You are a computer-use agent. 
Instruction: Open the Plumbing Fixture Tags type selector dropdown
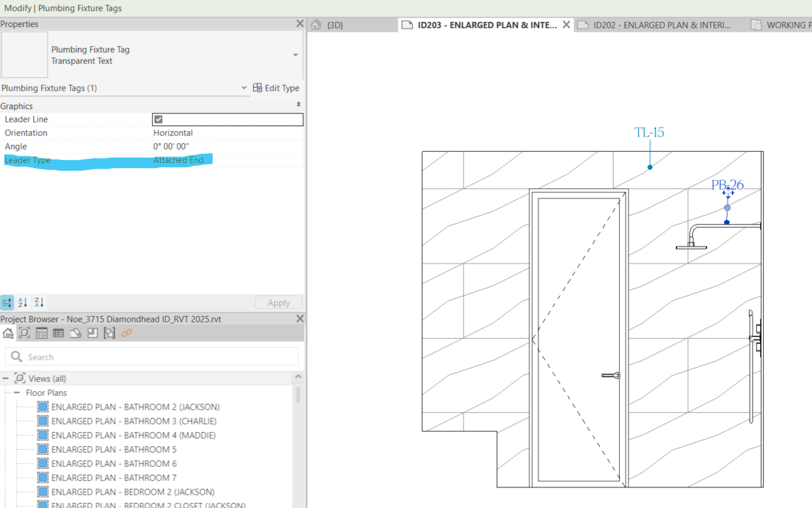(x=295, y=55)
